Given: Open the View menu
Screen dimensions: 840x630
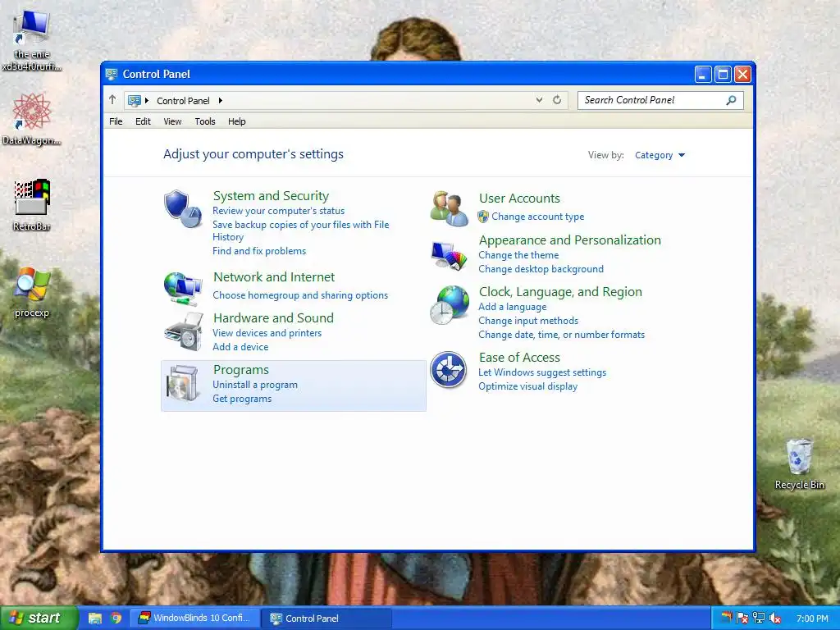Looking at the screenshot, I should 172,121.
